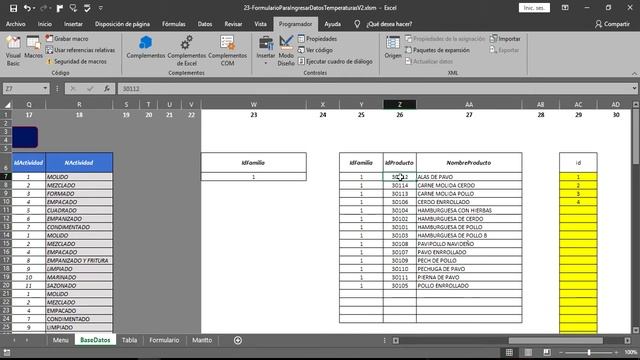
Task: Click the insert function fx icon
Action: (x=107, y=89)
